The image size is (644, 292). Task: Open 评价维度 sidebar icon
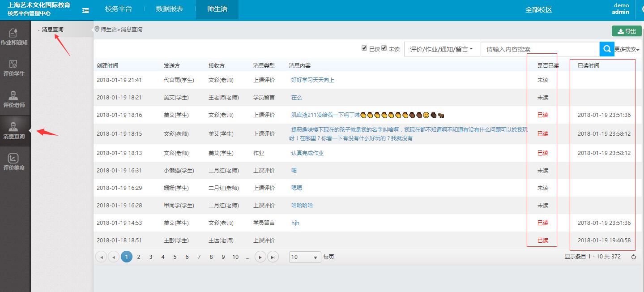[14, 162]
